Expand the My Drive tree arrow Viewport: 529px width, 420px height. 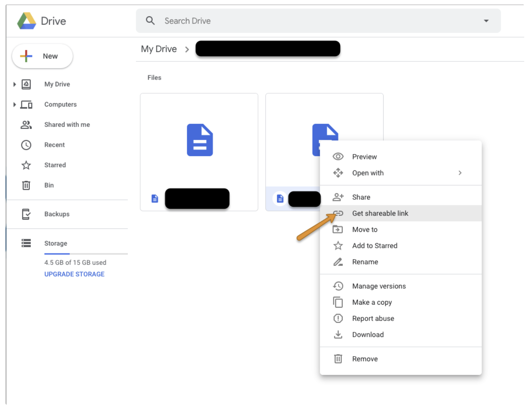click(x=14, y=84)
